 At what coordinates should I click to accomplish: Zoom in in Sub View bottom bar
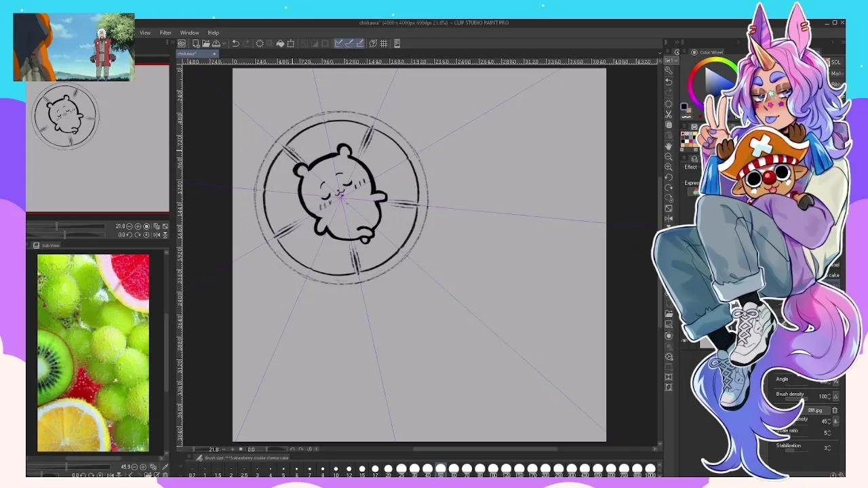click(x=143, y=467)
